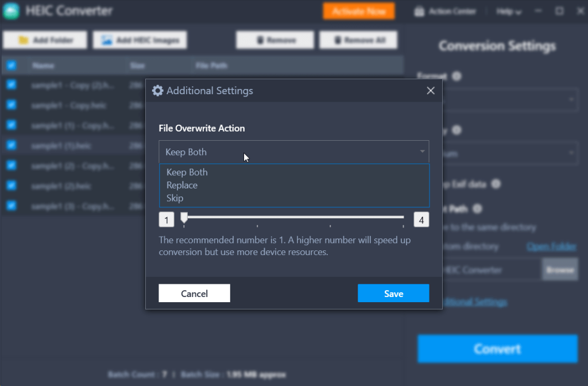
Task: Collapse the File Overwrite Action dropdown arrow
Action: 422,152
